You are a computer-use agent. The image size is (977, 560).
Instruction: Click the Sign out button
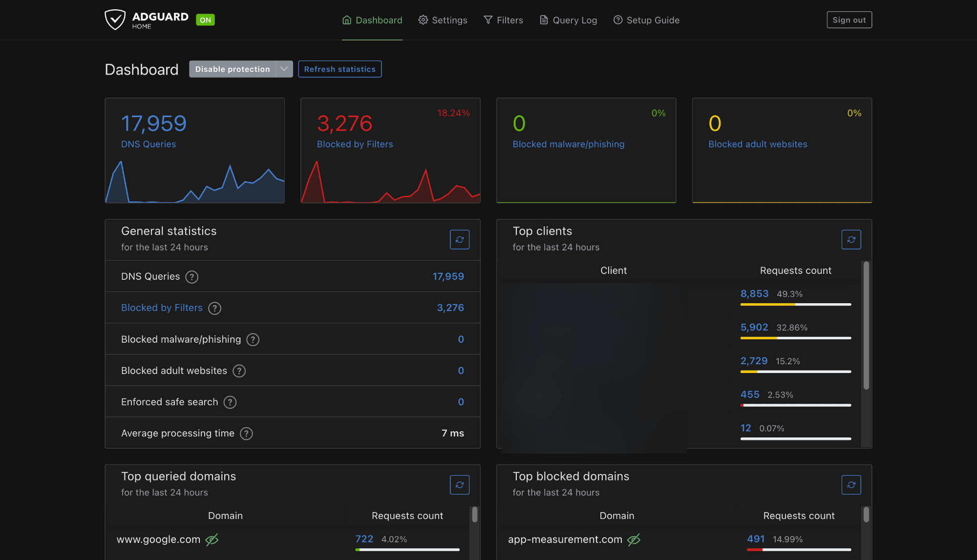[849, 20]
